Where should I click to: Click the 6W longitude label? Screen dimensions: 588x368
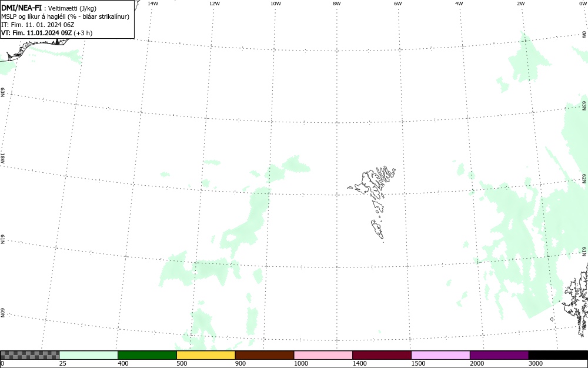click(x=398, y=4)
